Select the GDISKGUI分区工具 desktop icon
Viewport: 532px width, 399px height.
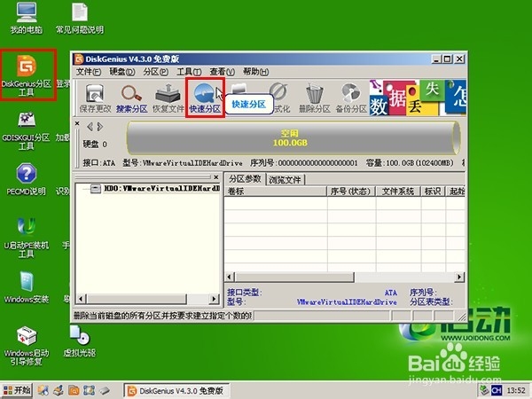click(x=27, y=131)
